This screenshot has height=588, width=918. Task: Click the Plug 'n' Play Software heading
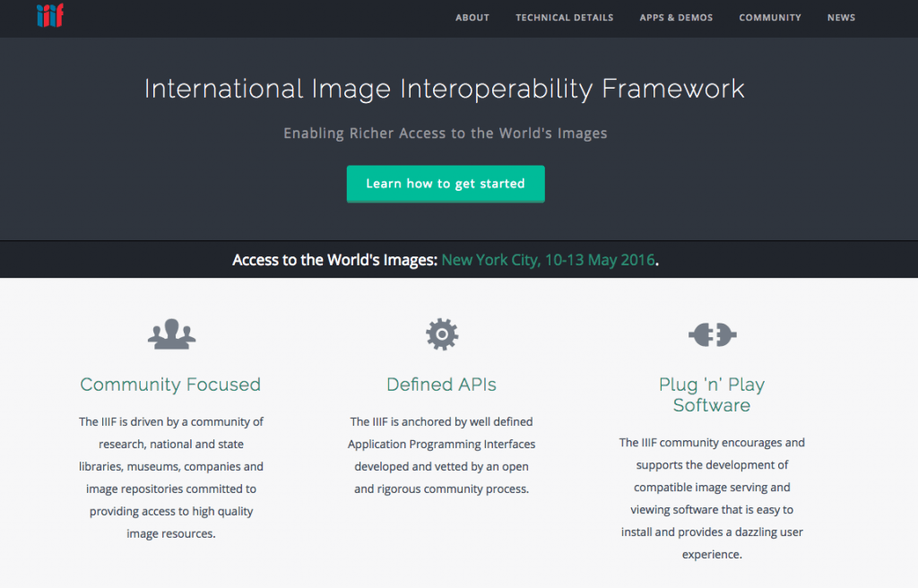tap(712, 394)
